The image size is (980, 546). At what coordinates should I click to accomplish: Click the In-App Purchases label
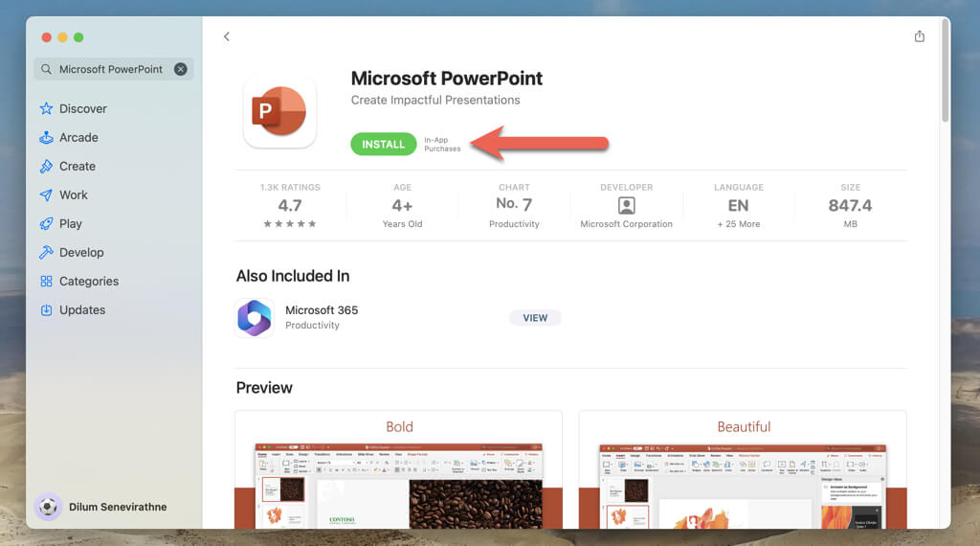coord(442,145)
